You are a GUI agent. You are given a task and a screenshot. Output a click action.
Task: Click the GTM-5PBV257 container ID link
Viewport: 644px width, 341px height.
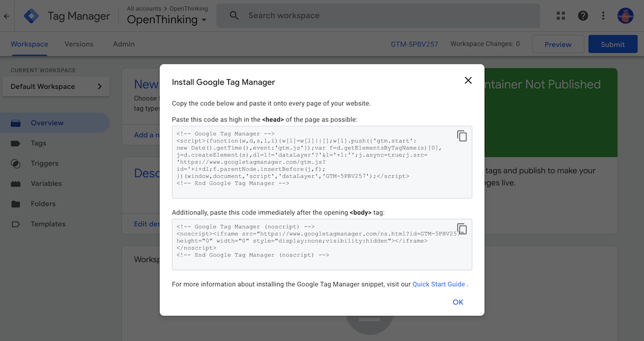(414, 44)
